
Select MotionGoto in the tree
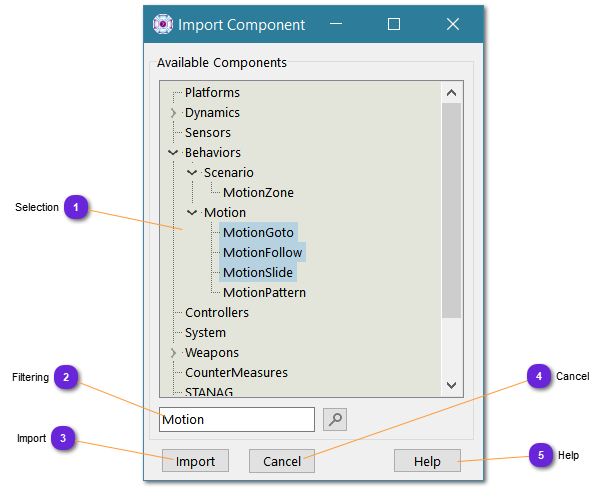[258, 233]
